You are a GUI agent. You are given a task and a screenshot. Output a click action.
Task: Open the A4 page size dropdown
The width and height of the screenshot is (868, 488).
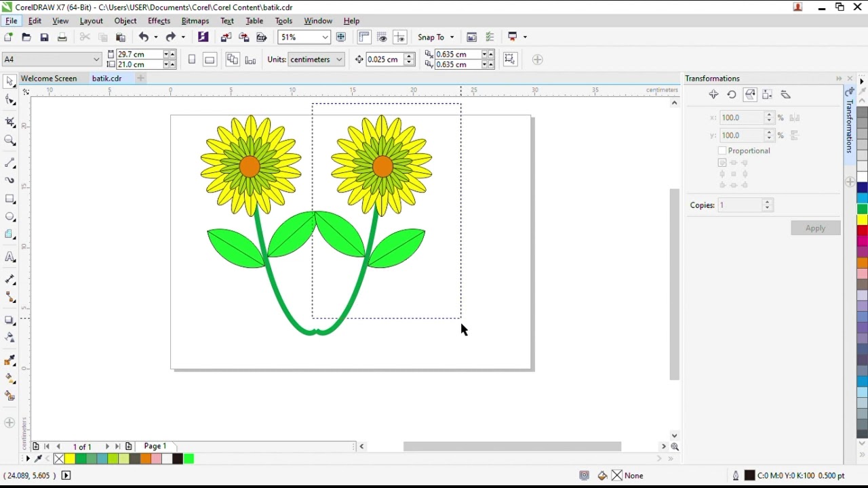(x=96, y=59)
